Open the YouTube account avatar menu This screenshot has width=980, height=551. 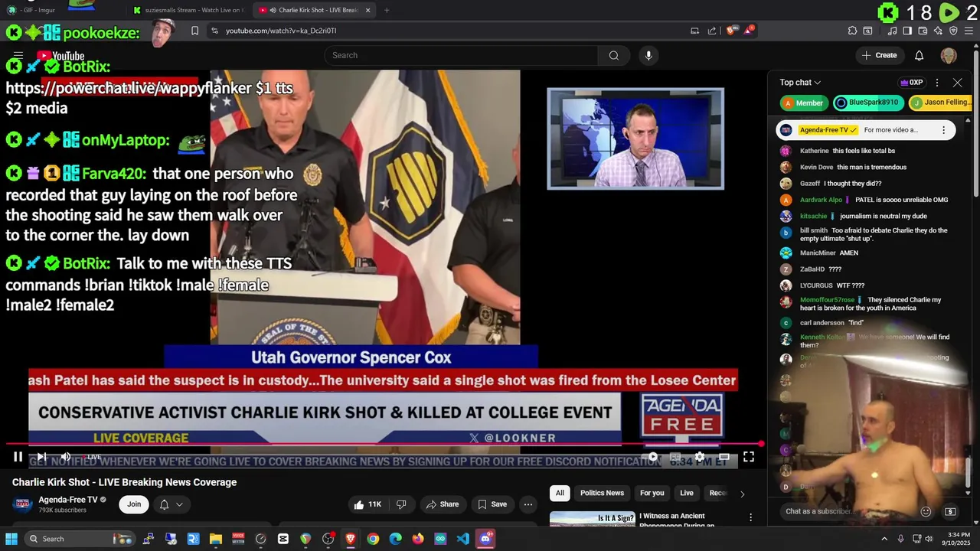click(x=949, y=55)
